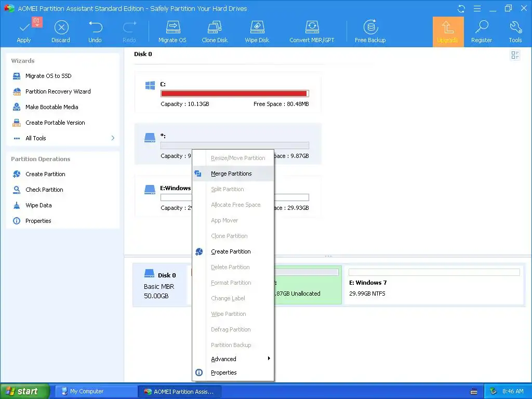
Task: Open the Wipe Disk tool
Action: pos(257,31)
